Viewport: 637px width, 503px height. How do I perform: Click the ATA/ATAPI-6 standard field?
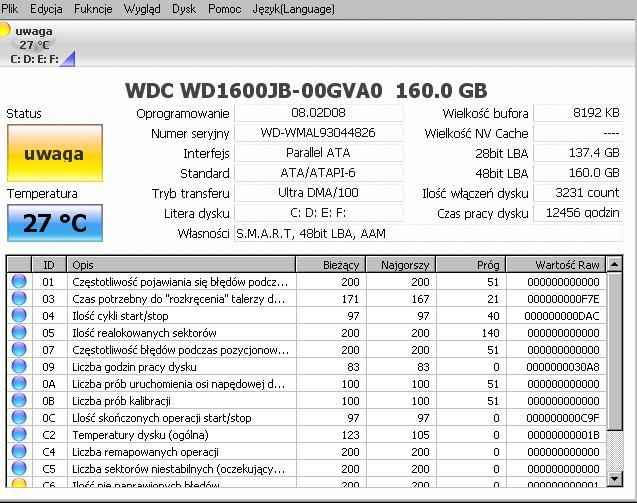319,173
